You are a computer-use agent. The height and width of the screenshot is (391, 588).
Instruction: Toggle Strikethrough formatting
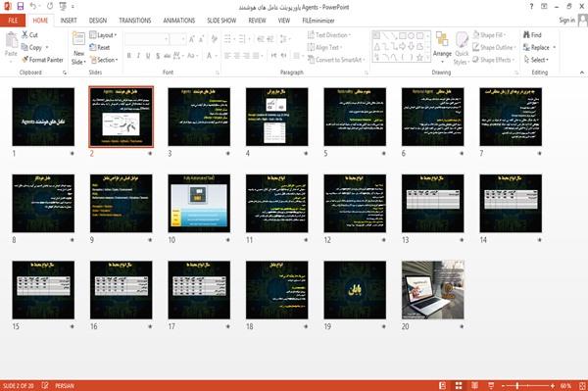(x=168, y=56)
